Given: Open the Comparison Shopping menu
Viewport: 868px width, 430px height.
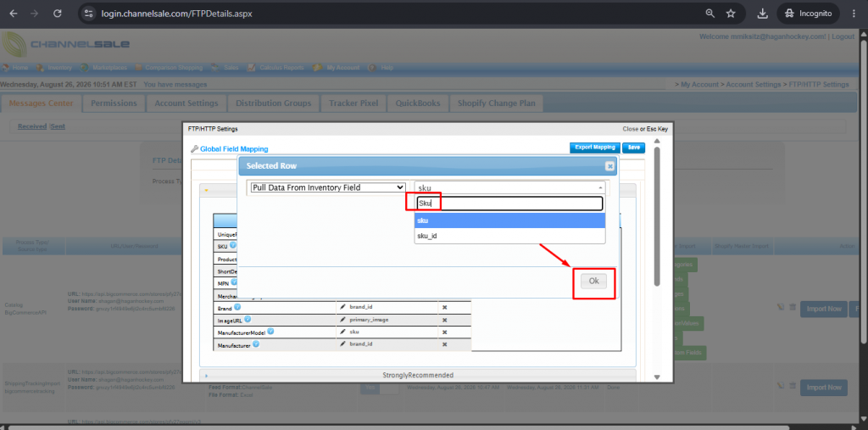Looking at the screenshot, I should tap(169, 68).
